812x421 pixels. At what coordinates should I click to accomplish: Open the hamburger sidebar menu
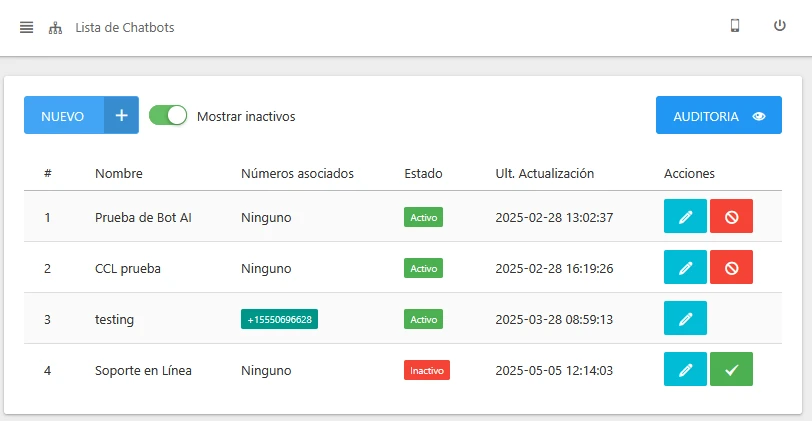tap(27, 27)
